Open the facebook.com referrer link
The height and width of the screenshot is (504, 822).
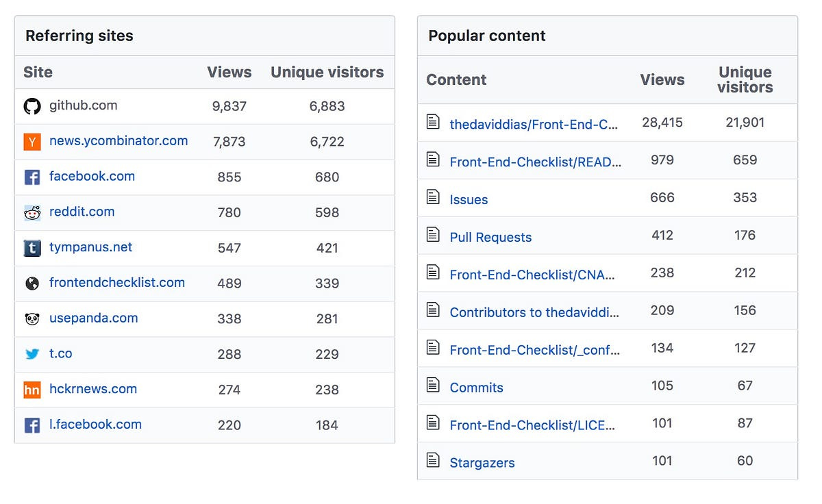(x=92, y=176)
